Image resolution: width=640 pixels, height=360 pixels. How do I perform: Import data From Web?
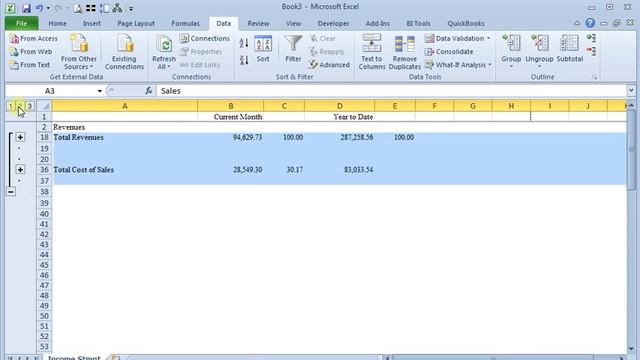point(31,52)
